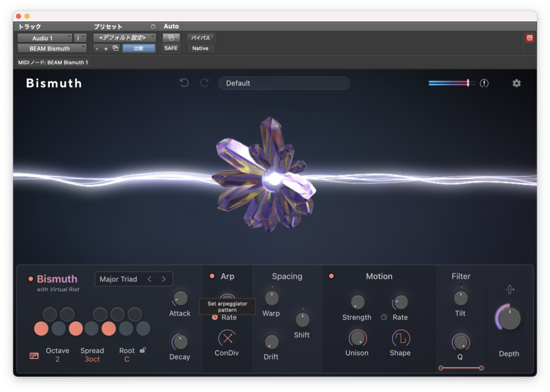The width and height of the screenshot is (550, 392).
Task: Open the MIDI ノード: BEAM Bismuth 1 selector
Action: click(53, 62)
